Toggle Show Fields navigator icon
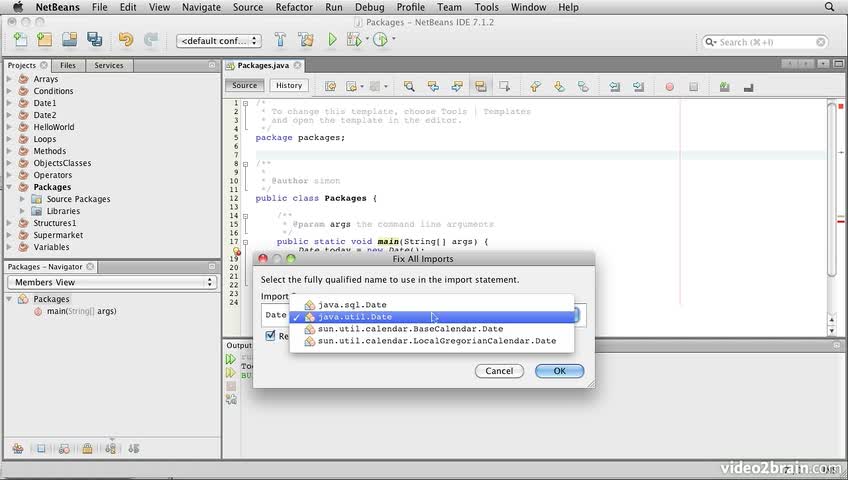The height and width of the screenshot is (480, 848). tap(41, 448)
